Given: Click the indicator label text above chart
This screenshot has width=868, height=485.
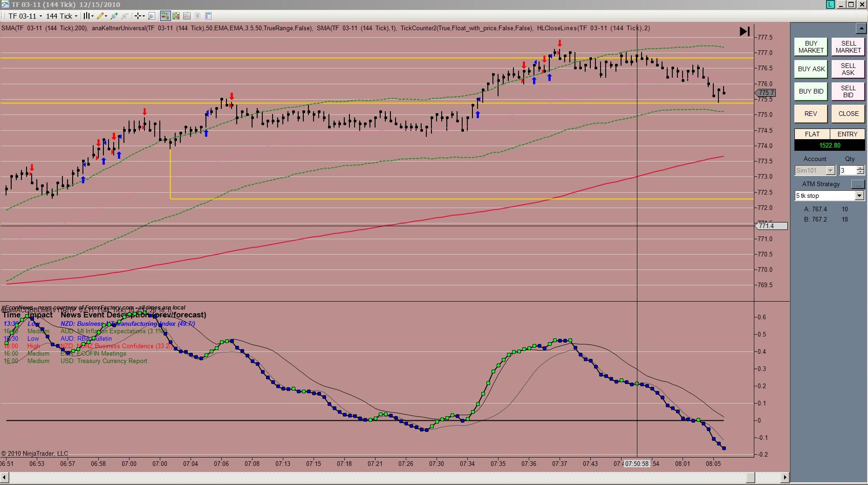Looking at the screenshot, I should [325, 28].
